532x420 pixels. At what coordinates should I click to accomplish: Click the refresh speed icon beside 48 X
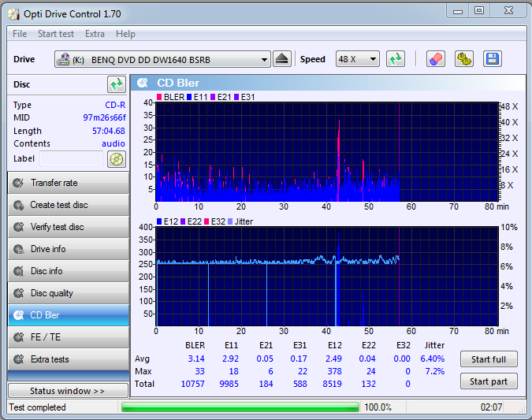click(396, 59)
